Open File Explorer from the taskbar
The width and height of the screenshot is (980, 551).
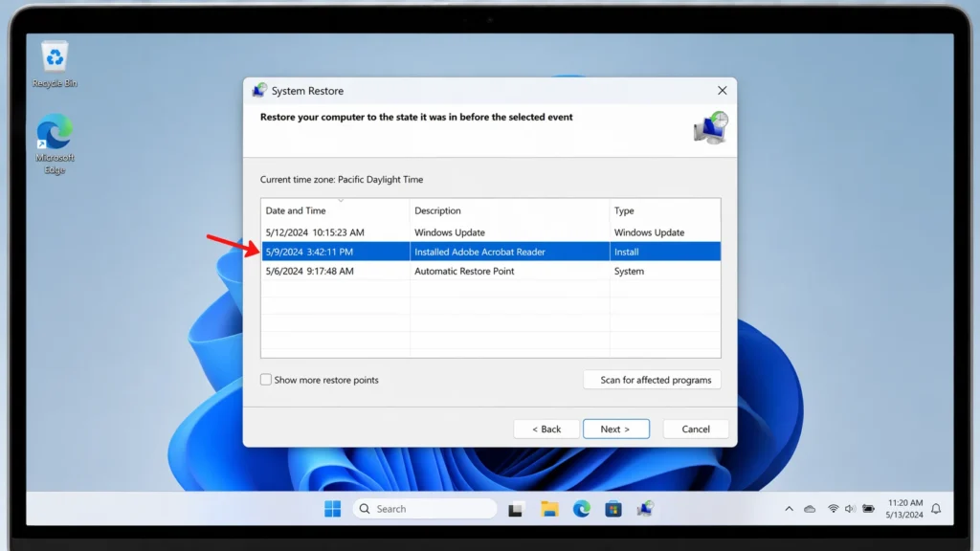pyautogui.click(x=548, y=508)
